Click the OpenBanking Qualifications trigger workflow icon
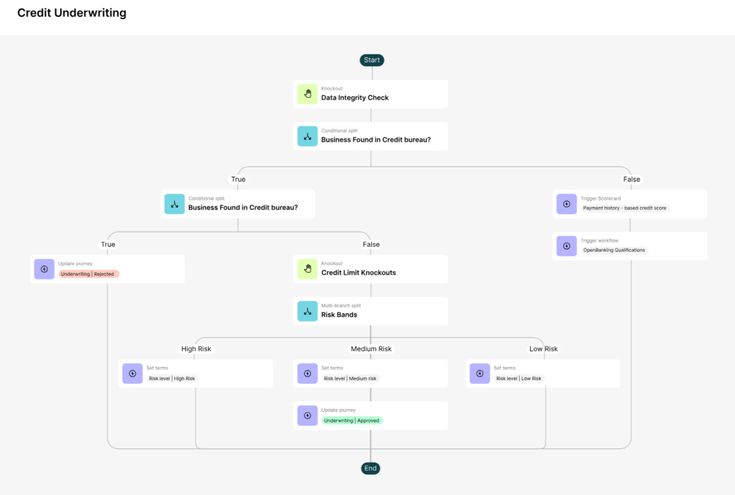735x495 pixels. (x=566, y=246)
